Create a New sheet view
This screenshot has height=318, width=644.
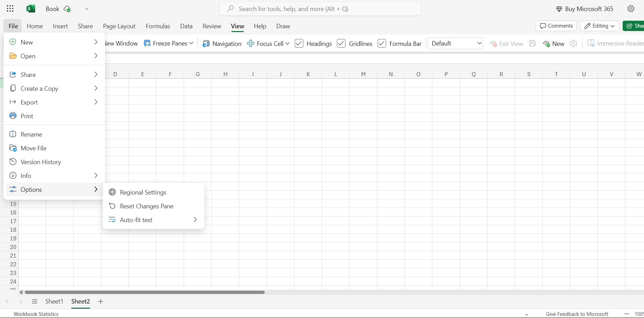[x=553, y=43]
